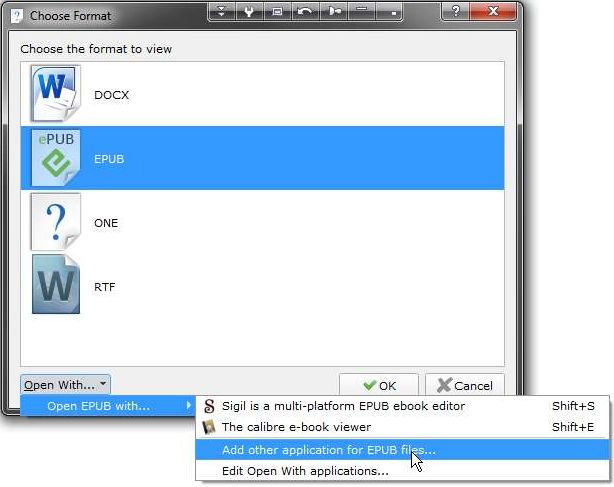Image resolution: width=614 pixels, height=487 pixels.
Task: Select the highlighted EPUB format row
Action: click(x=262, y=158)
